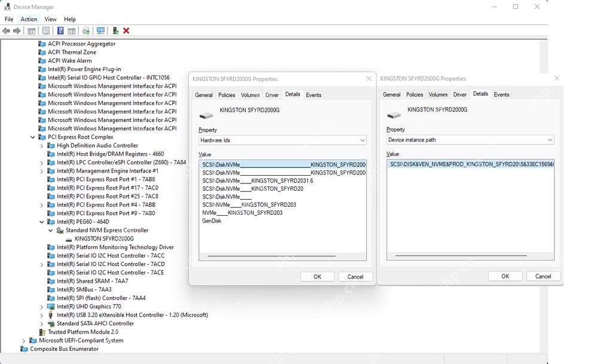Close the left KINGSTON Properties dialog

tap(369, 79)
